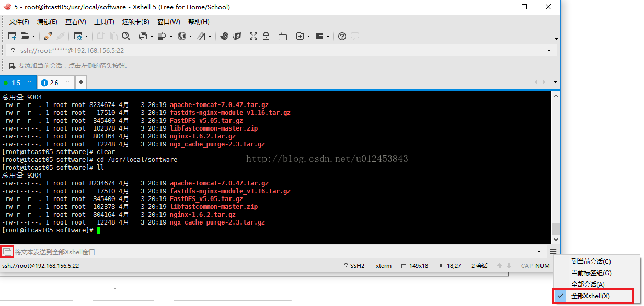644x306 pixels.
Task: Click the new tab group plus icon
Action: pyautogui.click(x=300, y=36)
